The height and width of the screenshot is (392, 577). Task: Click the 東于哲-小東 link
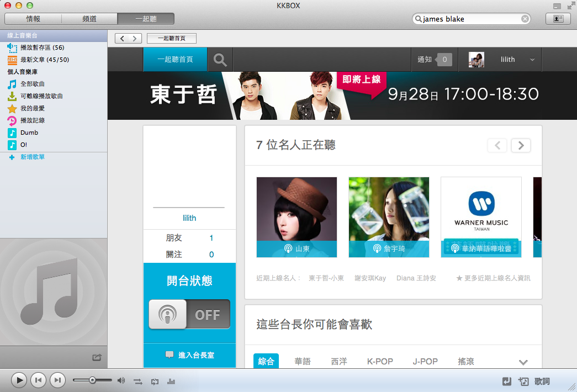pyautogui.click(x=326, y=278)
